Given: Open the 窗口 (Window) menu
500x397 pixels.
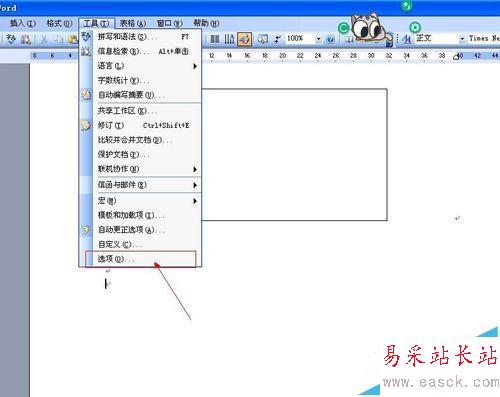Looking at the screenshot, I should (169, 23).
